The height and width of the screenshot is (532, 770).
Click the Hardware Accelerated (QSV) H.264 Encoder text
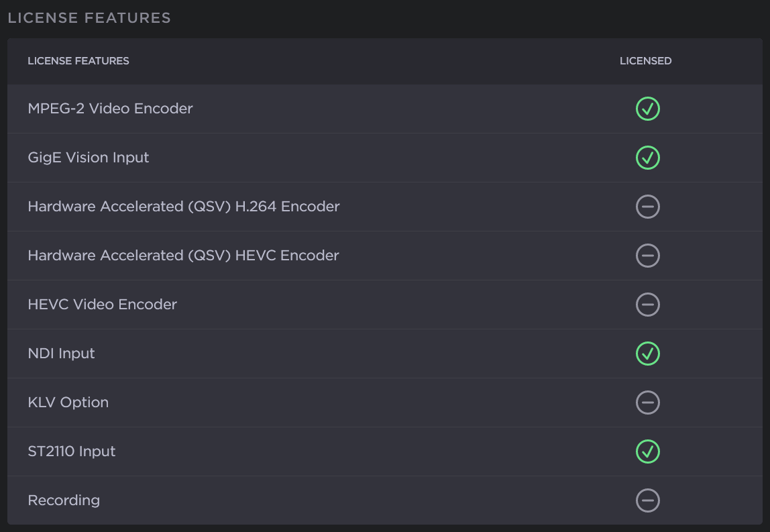[184, 207]
